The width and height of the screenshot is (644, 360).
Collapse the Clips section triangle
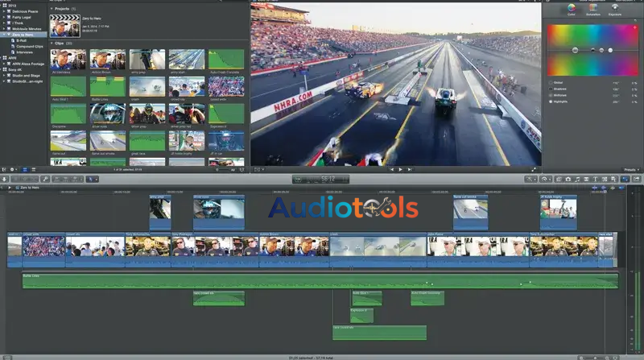tap(52, 43)
